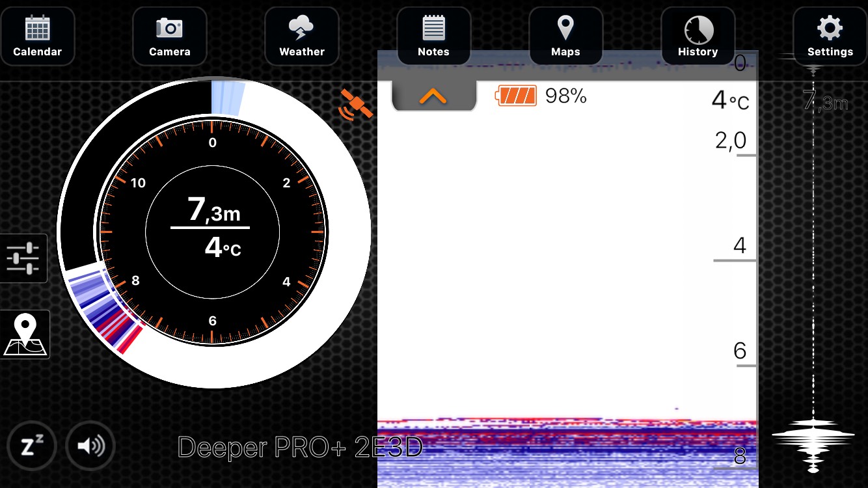The width and height of the screenshot is (868, 488).
Task: Click the 7,3m label on vertical flasher
Action: pos(826,101)
